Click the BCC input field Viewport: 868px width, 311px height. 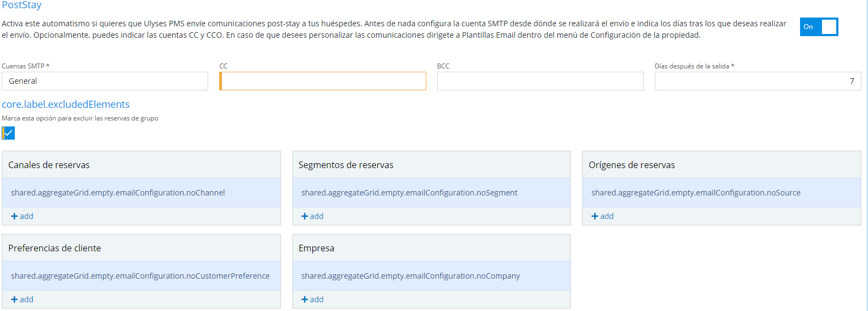[x=540, y=81]
